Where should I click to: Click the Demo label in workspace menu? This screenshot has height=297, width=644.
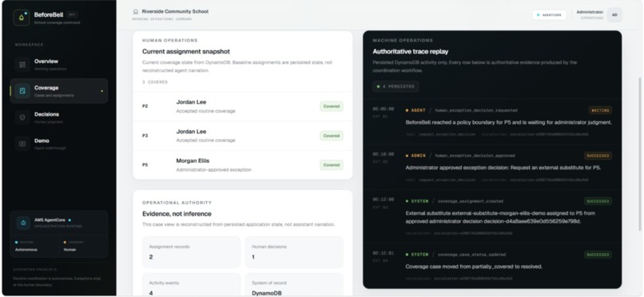point(42,141)
